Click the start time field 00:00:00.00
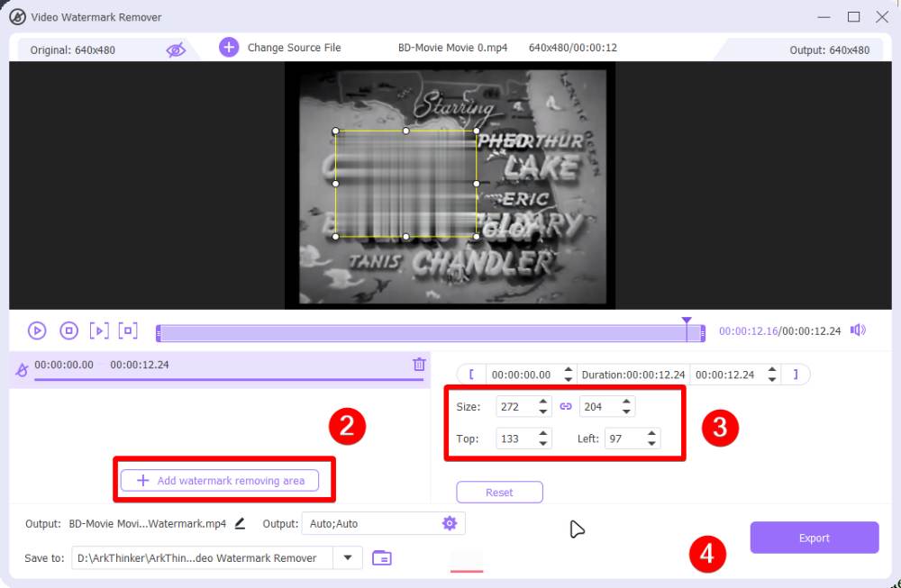Viewport: 901px width, 588px height. pos(521,375)
